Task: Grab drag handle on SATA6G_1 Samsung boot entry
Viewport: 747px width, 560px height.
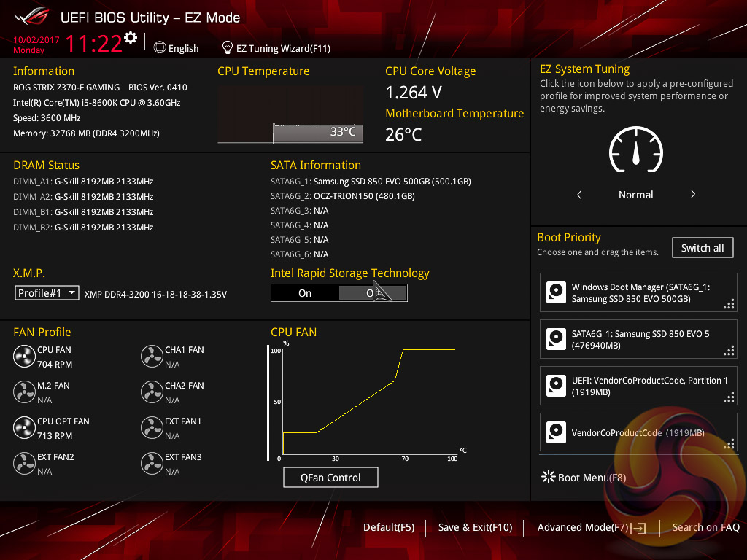Action: 729,351
